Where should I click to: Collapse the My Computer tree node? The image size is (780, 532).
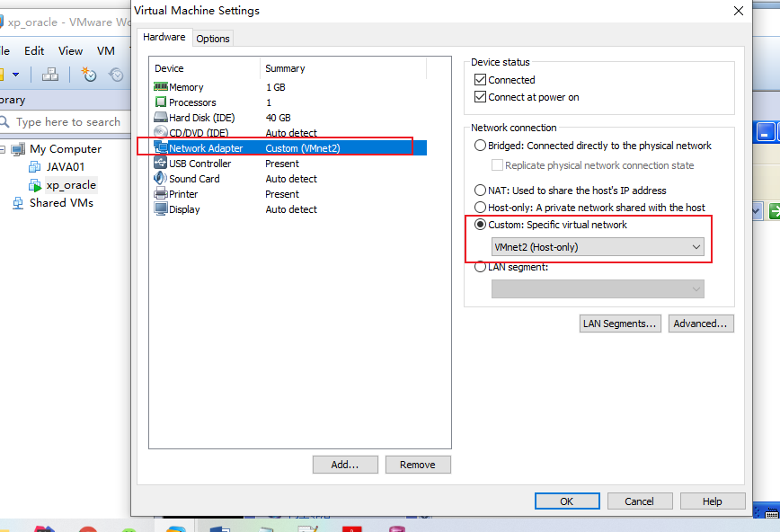(3, 149)
